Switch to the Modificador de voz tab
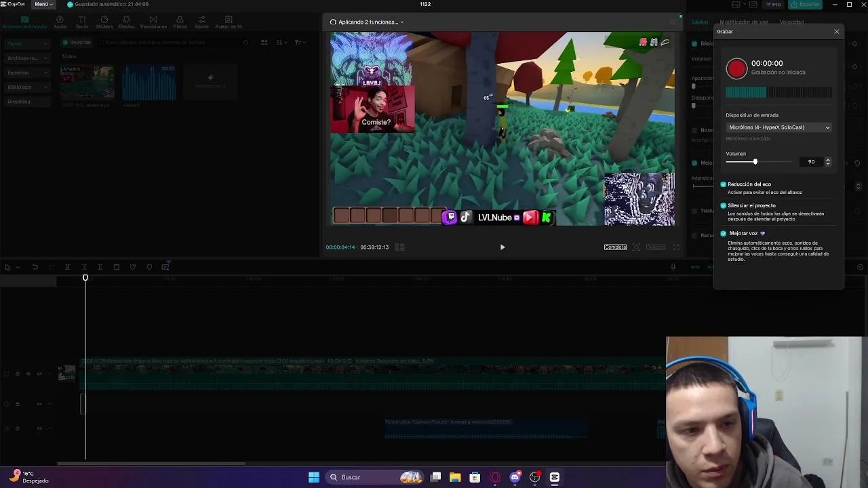868x488 pixels. coord(743,22)
